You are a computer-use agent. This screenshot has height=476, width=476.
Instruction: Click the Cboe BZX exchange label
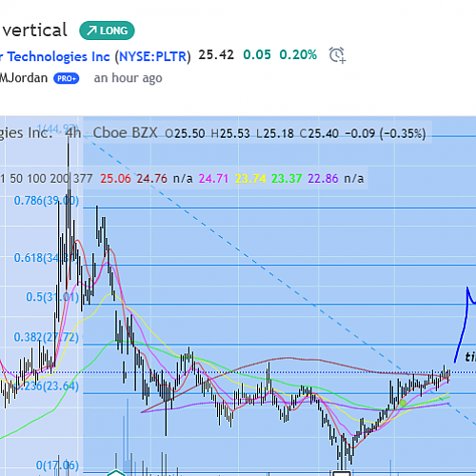click(x=126, y=133)
